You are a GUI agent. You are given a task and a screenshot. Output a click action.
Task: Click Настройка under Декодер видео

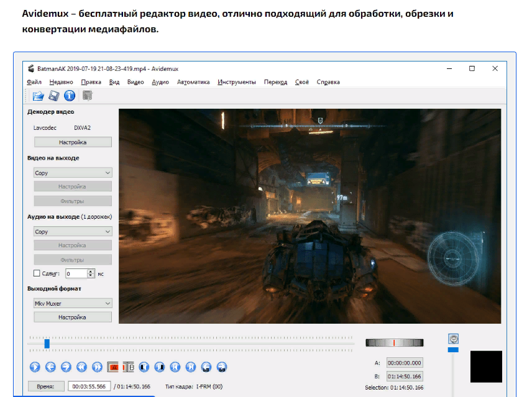point(73,142)
